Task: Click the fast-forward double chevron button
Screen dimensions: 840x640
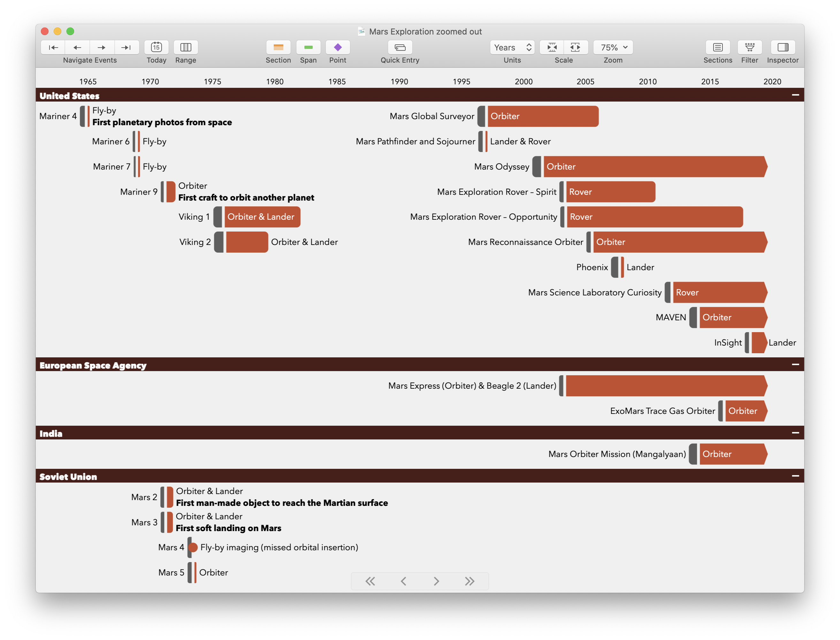Action: (x=469, y=581)
